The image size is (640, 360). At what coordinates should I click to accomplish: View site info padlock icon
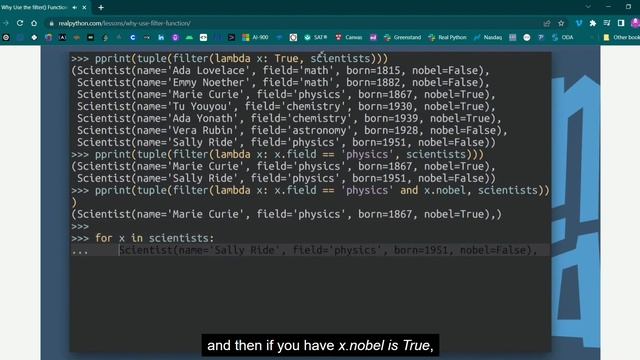click(x=51, y=24)
